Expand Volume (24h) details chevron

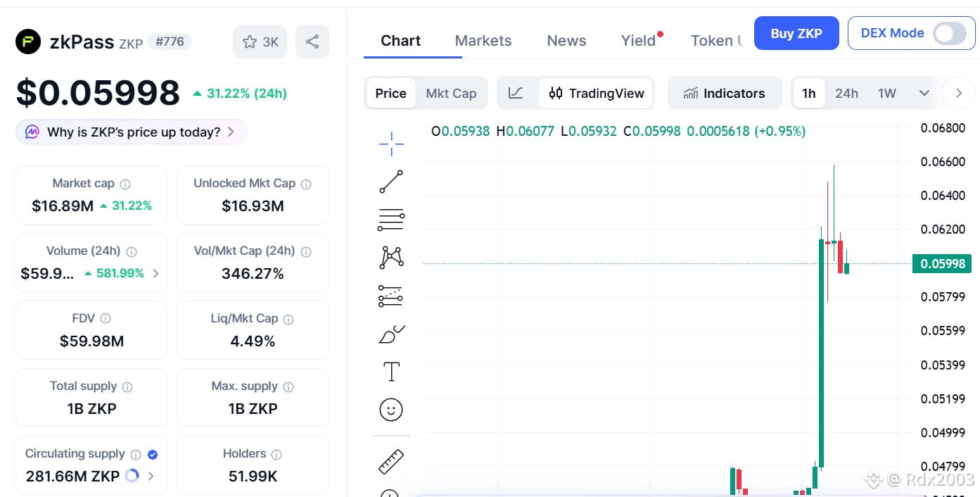(155, 273)
